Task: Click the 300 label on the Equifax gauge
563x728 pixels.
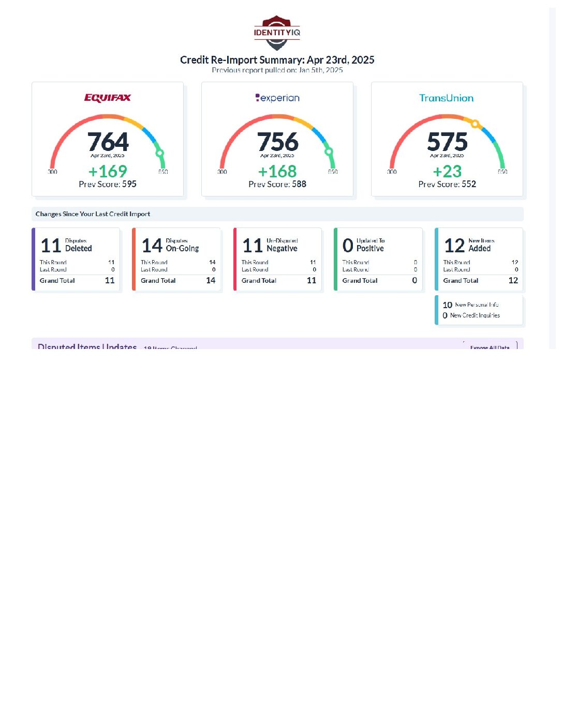Action: tap(53, 172)
